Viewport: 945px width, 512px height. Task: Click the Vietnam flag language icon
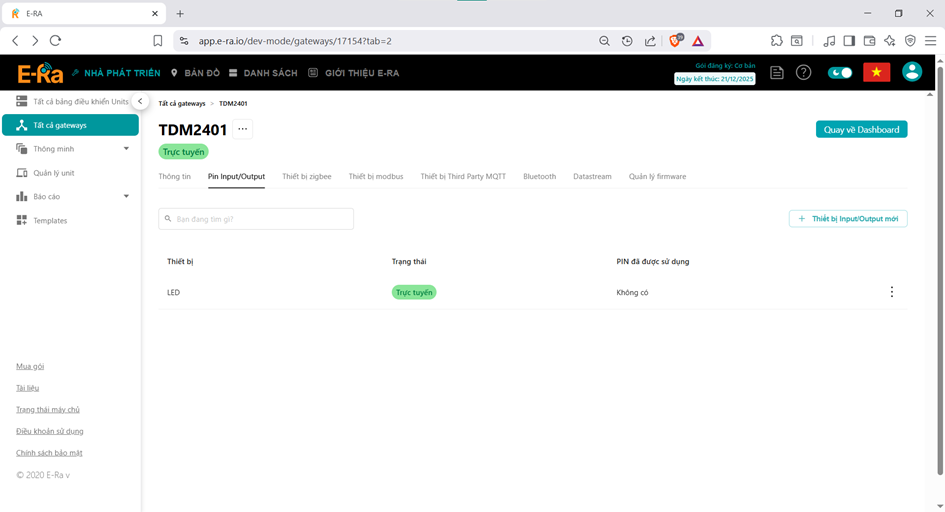click(876, 72)
